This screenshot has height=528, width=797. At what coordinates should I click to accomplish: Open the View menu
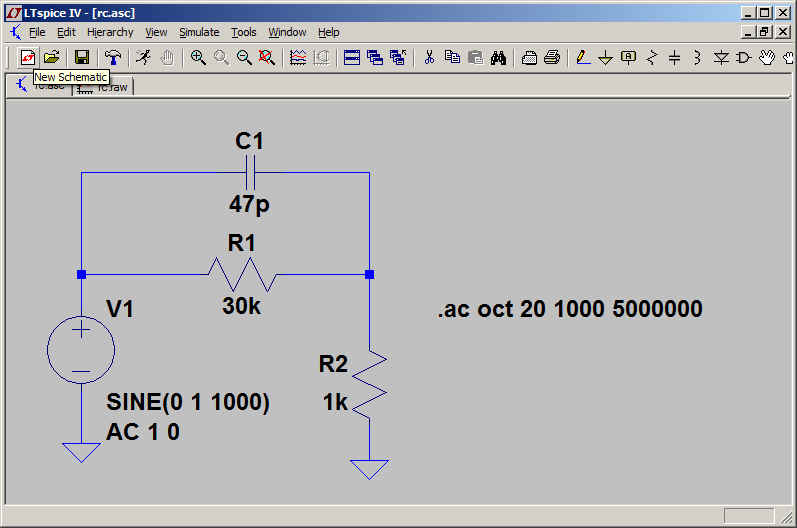[156, 32]
